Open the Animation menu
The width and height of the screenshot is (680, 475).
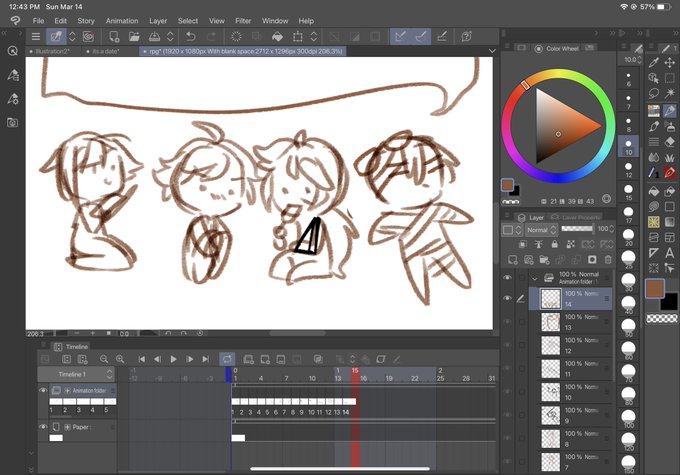(122, 21)
